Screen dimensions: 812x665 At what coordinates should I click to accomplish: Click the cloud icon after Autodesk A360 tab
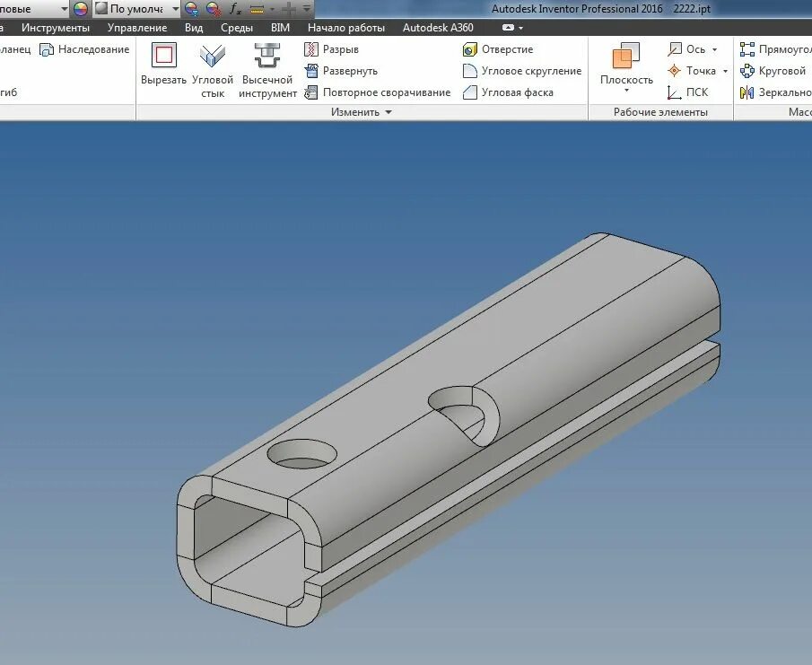click(x=509, y=28)
